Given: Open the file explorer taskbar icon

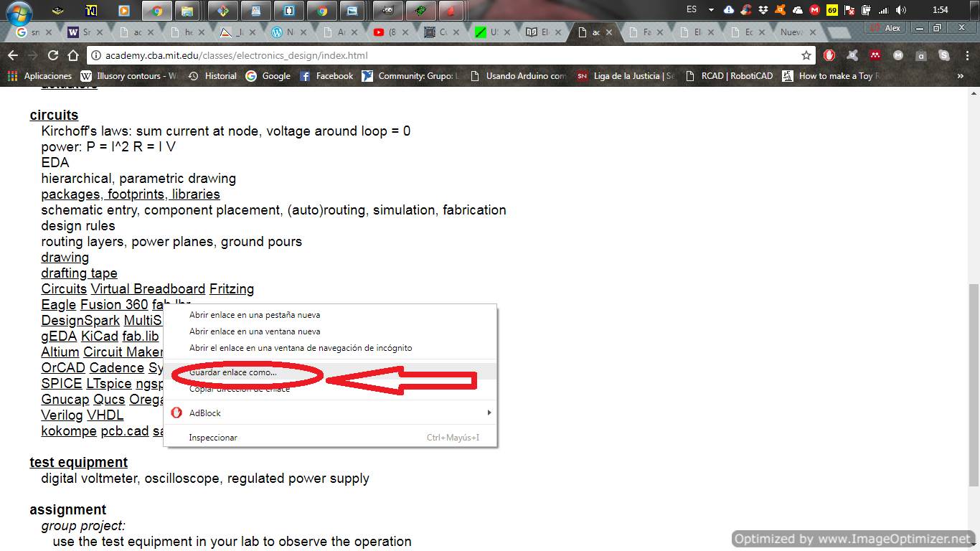Looking at the screenshot, I should (187, 11).
